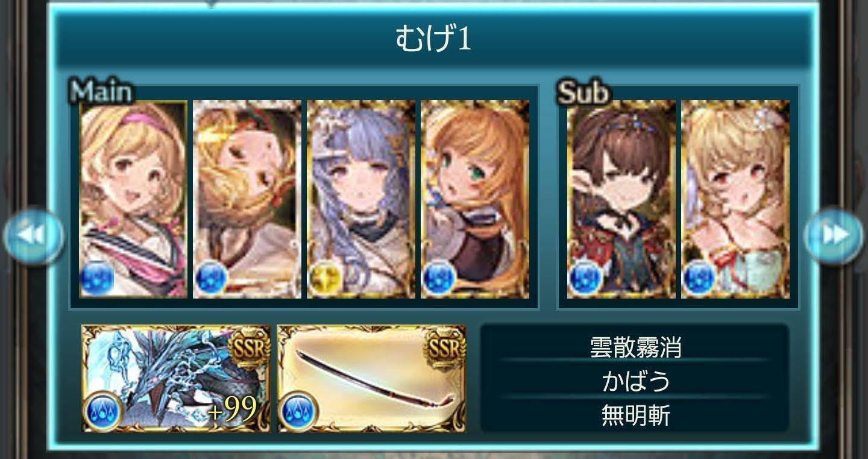Click the 無明斬 skill entry

635,416
